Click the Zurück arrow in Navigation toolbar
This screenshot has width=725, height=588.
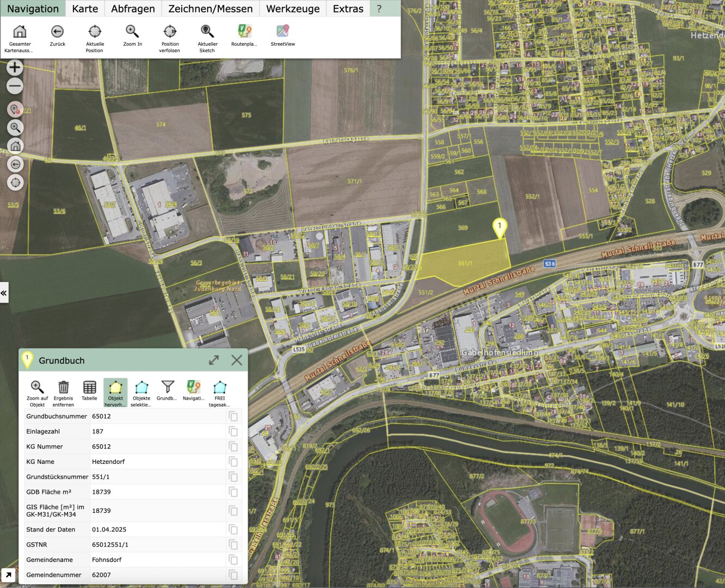point(57,32)
